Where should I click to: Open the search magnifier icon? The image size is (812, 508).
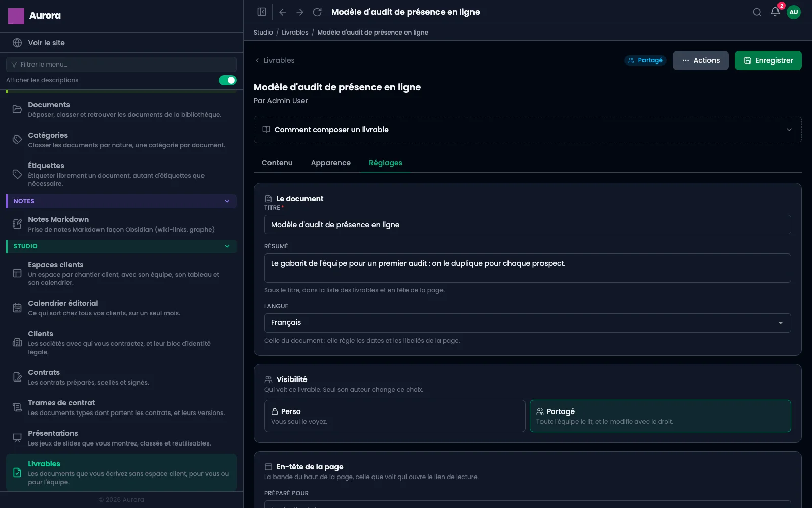click(757, 12)
